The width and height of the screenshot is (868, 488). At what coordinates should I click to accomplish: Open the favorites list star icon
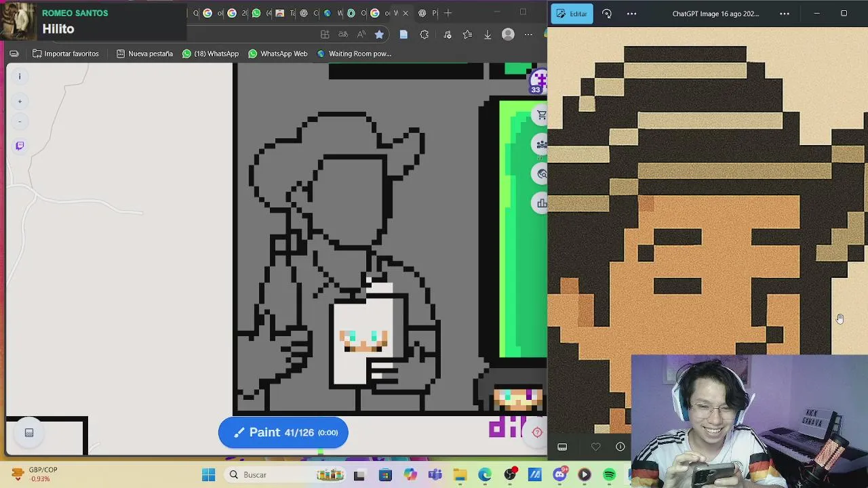click(467, 35)
